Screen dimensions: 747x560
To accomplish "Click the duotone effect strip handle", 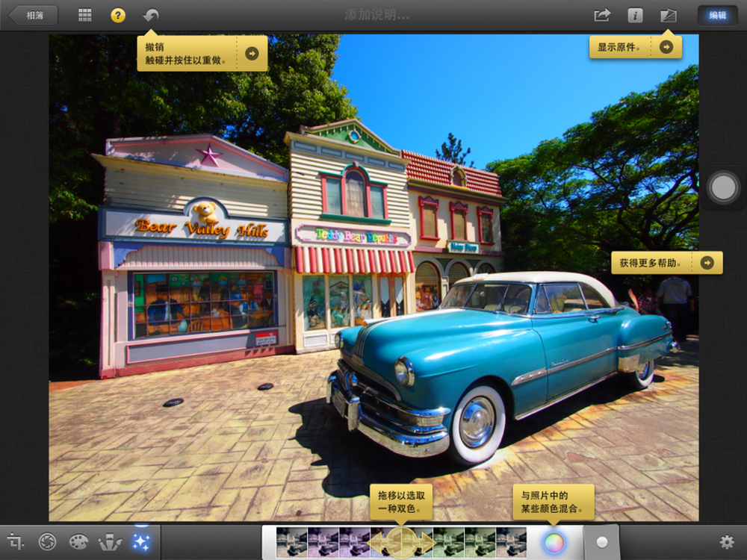I will (x=402, y=542).
